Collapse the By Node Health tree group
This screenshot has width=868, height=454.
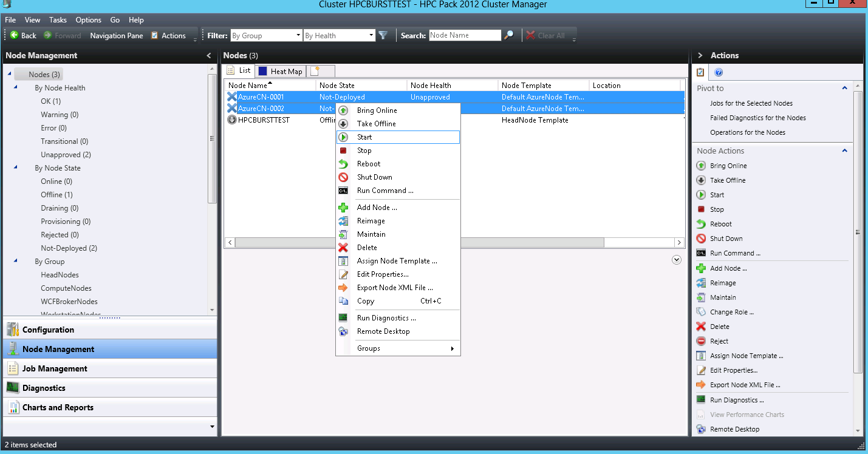(16, 88)
